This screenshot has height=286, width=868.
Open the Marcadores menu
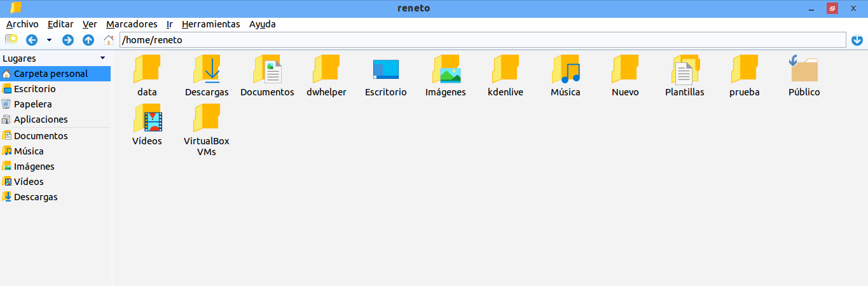point(132,24)
